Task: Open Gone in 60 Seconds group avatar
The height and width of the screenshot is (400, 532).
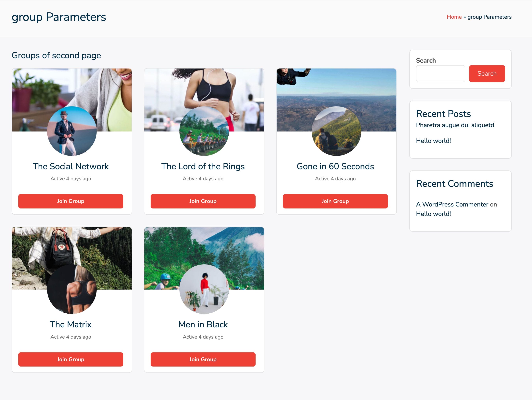Action: pyautogui.click(x=336, y=131)
